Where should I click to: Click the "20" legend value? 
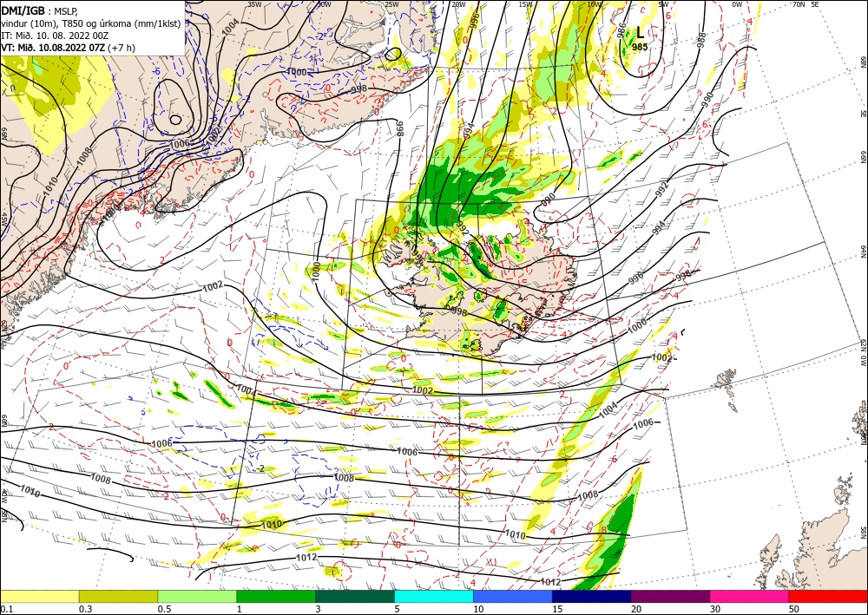point(636,608)
